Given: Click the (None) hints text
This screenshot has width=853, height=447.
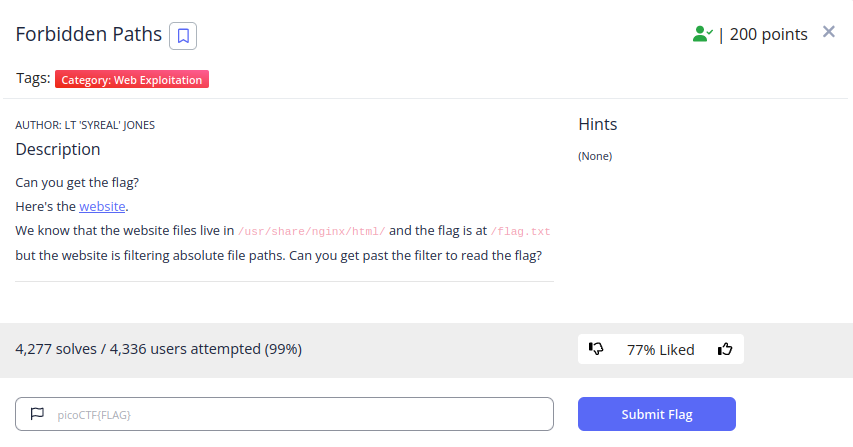Looking at the screenshot, I should click(x=595, y=156).
